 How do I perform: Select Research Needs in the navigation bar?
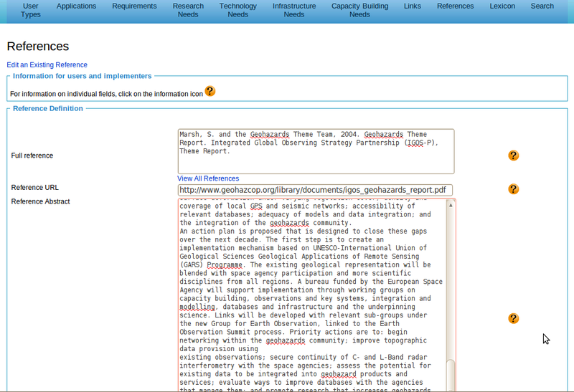coord(188,10)
